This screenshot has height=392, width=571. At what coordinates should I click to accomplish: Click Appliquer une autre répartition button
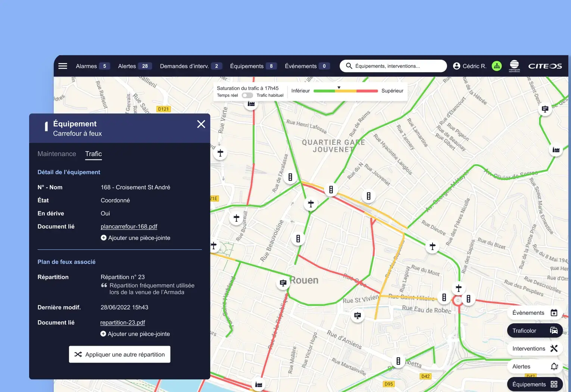pyautogui.click(x=119, y=354)
